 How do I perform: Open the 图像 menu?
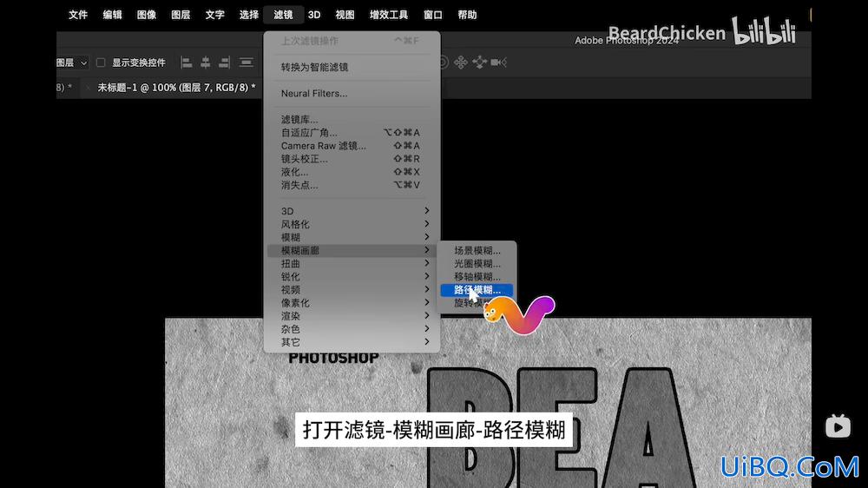pyautogui.click(x=147, y=15)
